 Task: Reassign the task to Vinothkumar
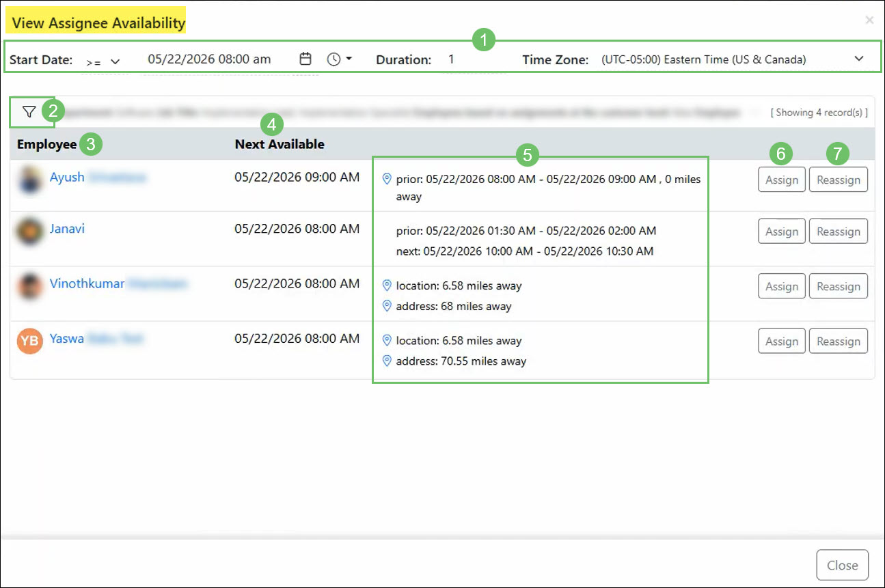coord(839,286)
